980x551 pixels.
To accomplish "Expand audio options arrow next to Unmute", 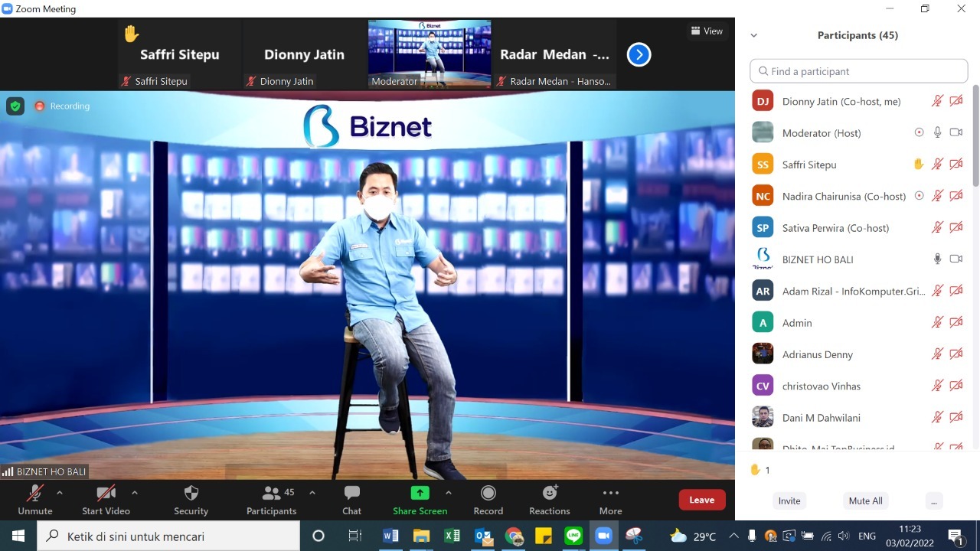I will click(x=60, y=493).
